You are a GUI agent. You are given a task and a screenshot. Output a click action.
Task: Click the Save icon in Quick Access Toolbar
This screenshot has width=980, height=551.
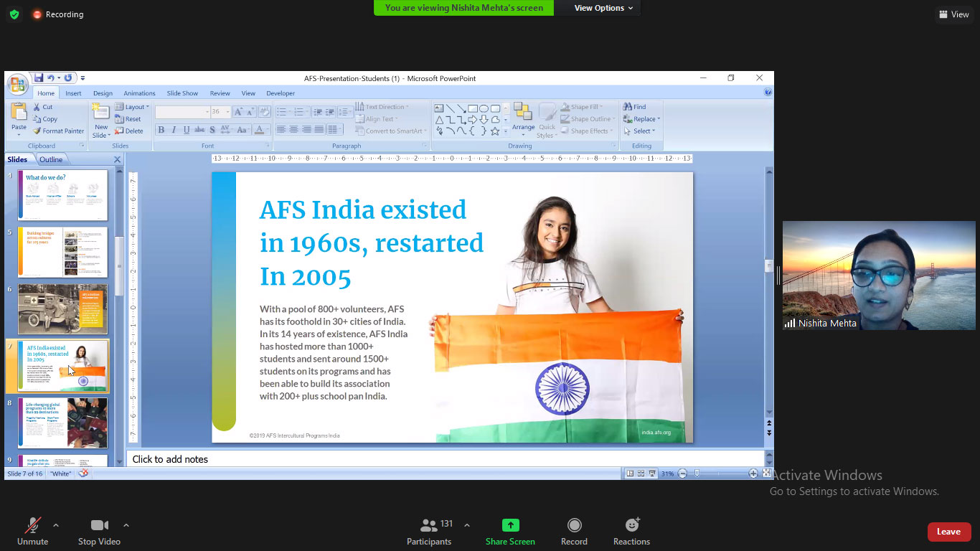click(x=39, y=78)
